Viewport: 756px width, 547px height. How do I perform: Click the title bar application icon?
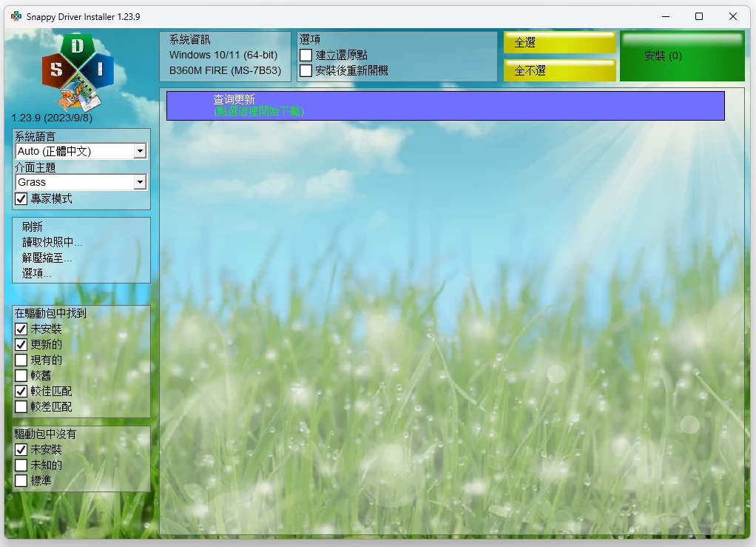(x=16, y=16)
